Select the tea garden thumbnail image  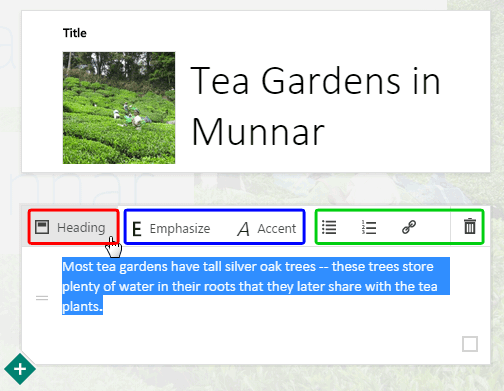119,108
